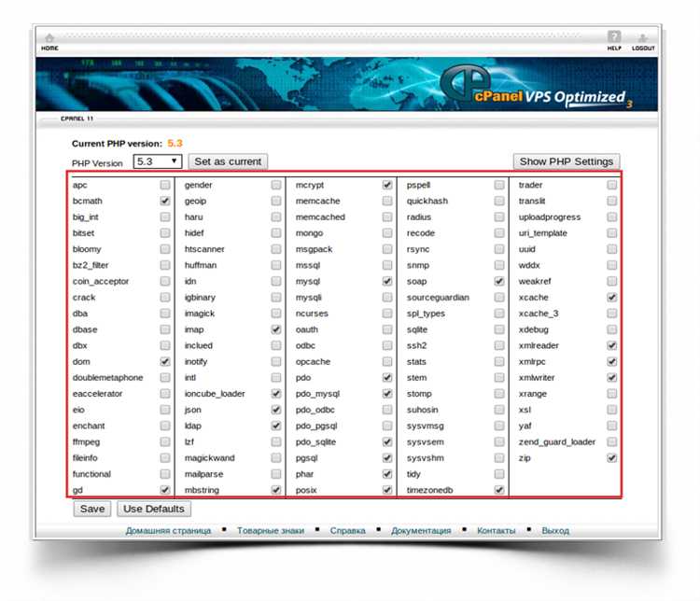The height and width of the screenshot is (601, 700).
Task: Uncheck the bcmath extension
Action: [165, 201]
